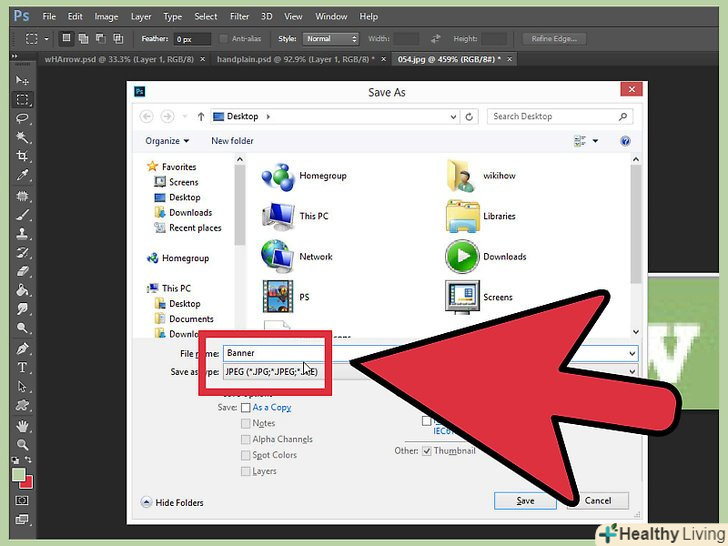Select the Zoom tool
The height and width of the screenshot is (546, 728).
(22, 445)
